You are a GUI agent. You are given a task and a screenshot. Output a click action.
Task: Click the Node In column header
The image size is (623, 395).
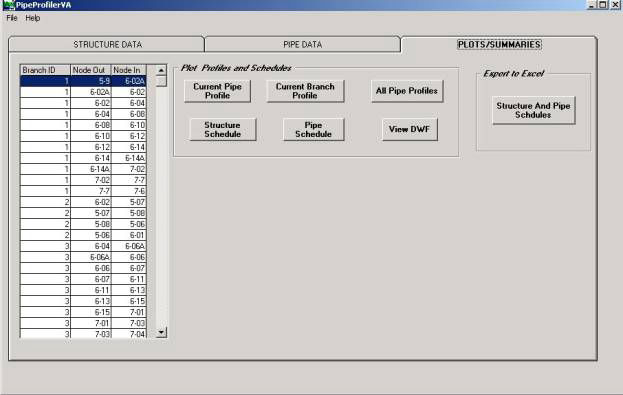[x=129, y=70]
